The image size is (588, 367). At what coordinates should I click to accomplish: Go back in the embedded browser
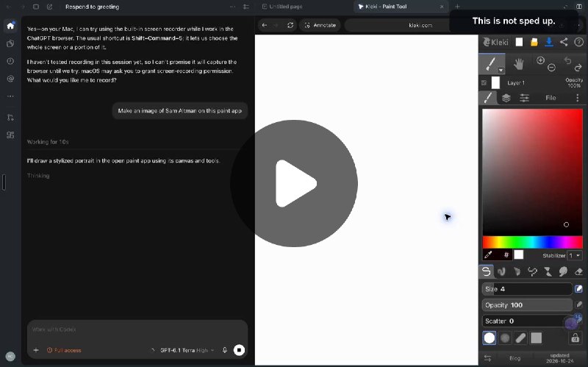click(265, 25)
